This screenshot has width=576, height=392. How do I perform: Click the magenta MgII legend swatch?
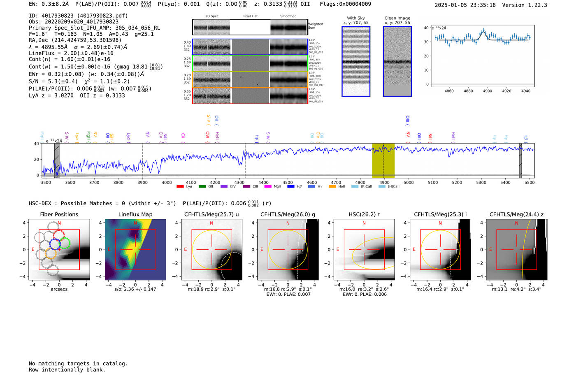point(268,186)
